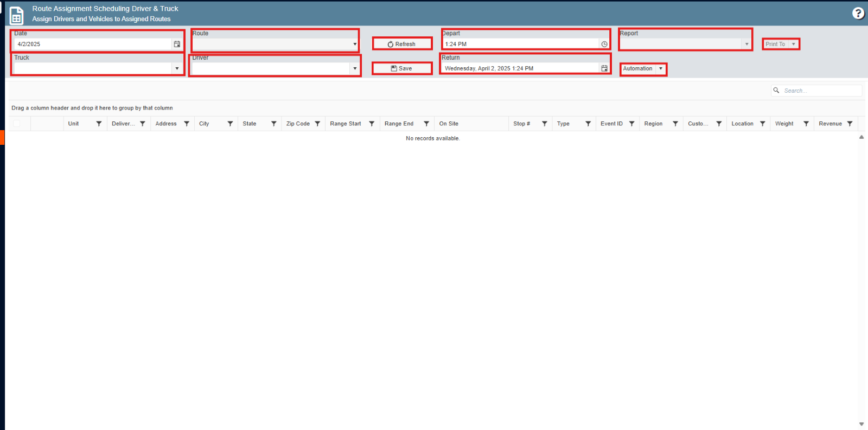
Task: Click the Print To button
Action: click(775, 44)
